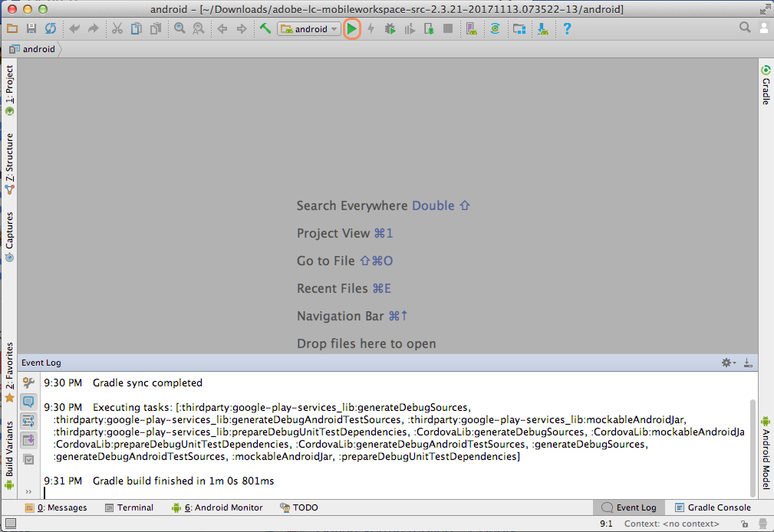Click the 'Gradle sync completed' log entry
Screen dimensions: 774x532
tap(147, 383)
